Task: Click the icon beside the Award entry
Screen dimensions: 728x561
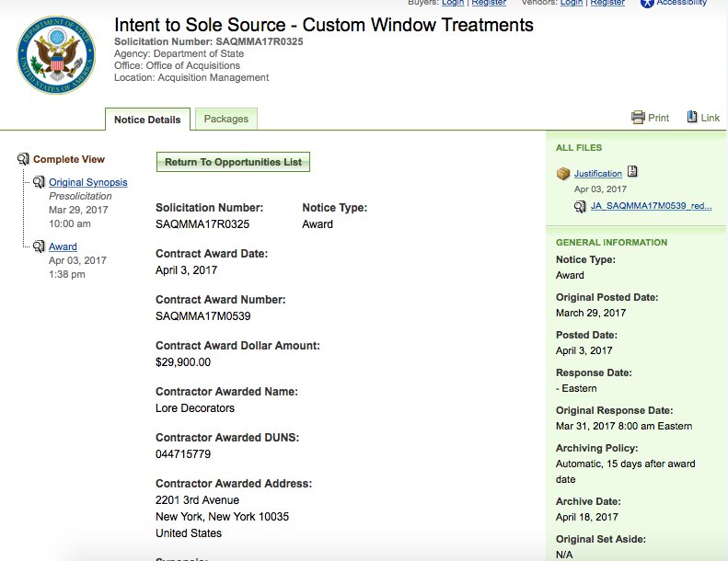Action: click(39, 246)
